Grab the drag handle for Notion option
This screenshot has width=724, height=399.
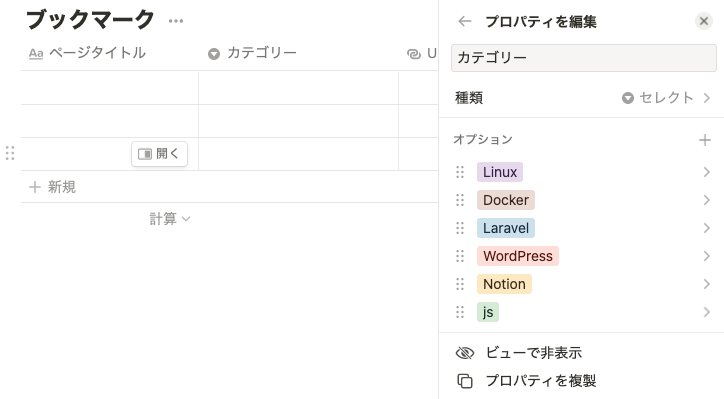(x=460, y=284)
